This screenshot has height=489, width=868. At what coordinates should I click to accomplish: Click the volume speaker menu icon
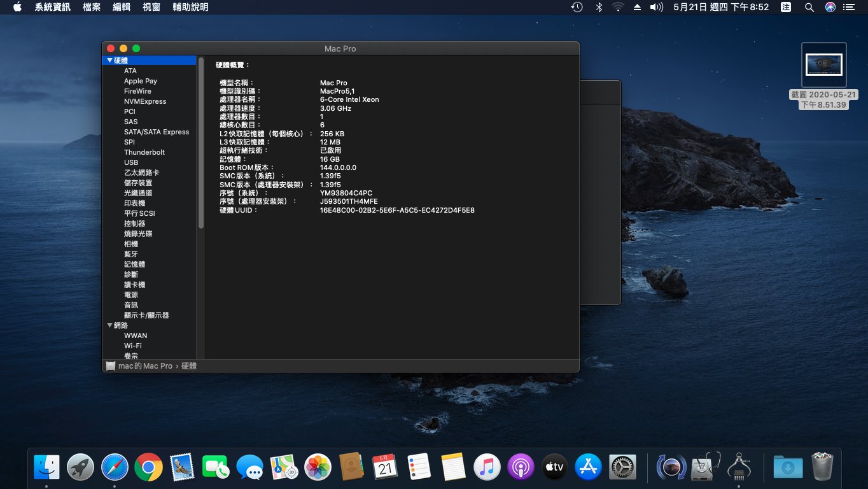(656, 7)
